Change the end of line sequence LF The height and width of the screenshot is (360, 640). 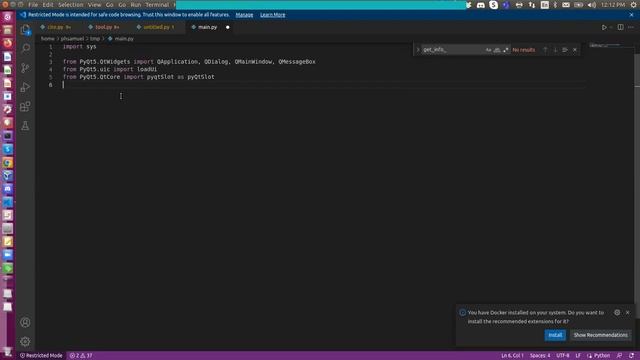pyautogui.click(x=578, y=356)
